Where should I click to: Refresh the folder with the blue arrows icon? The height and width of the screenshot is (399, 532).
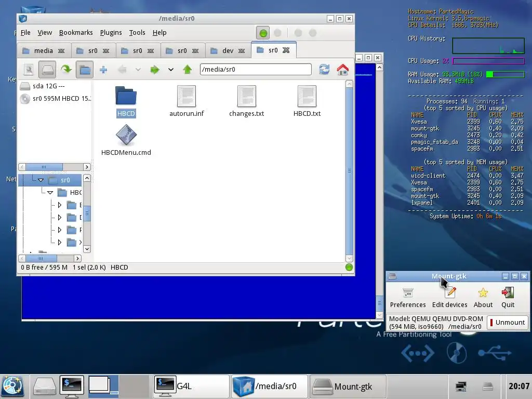tap(324, 70)
